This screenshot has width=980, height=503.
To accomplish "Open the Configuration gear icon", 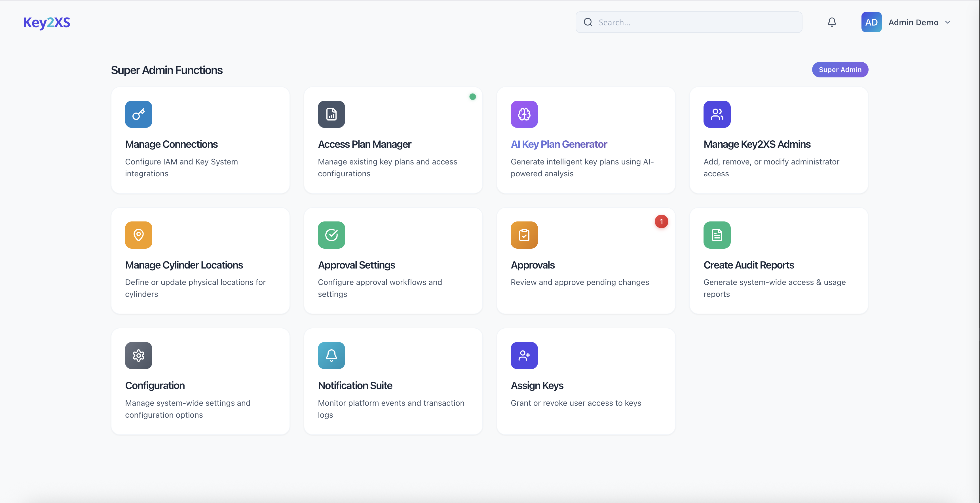I will (138, 355).
